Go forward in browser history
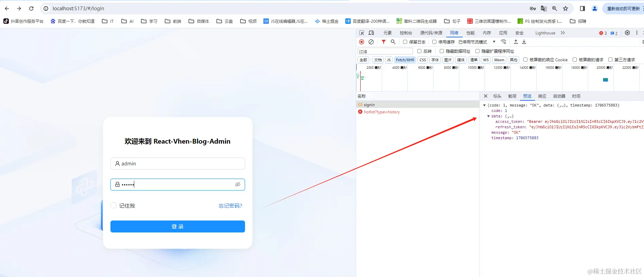Image resolution: width=644 pixels, height=277 pixels. point(19,9)
